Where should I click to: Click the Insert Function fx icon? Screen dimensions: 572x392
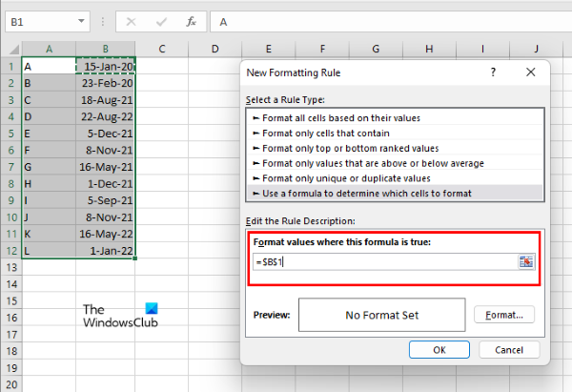(191, 20)
